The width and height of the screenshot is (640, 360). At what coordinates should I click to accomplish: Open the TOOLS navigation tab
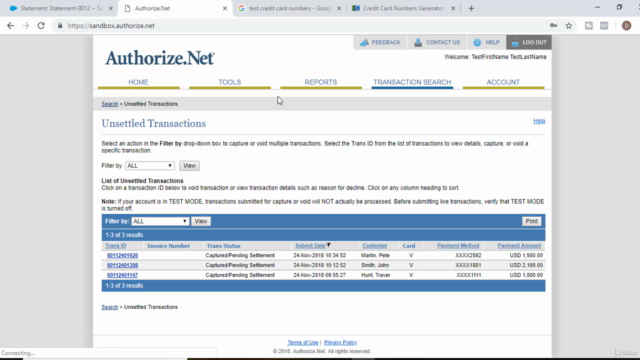pos(230,82)
